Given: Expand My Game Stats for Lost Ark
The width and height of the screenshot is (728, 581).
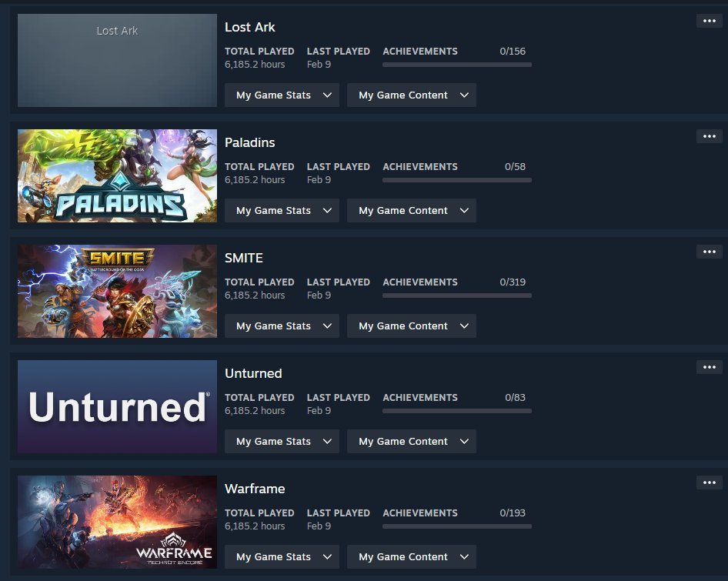Looking at the screenshot, I should point(282,95).
